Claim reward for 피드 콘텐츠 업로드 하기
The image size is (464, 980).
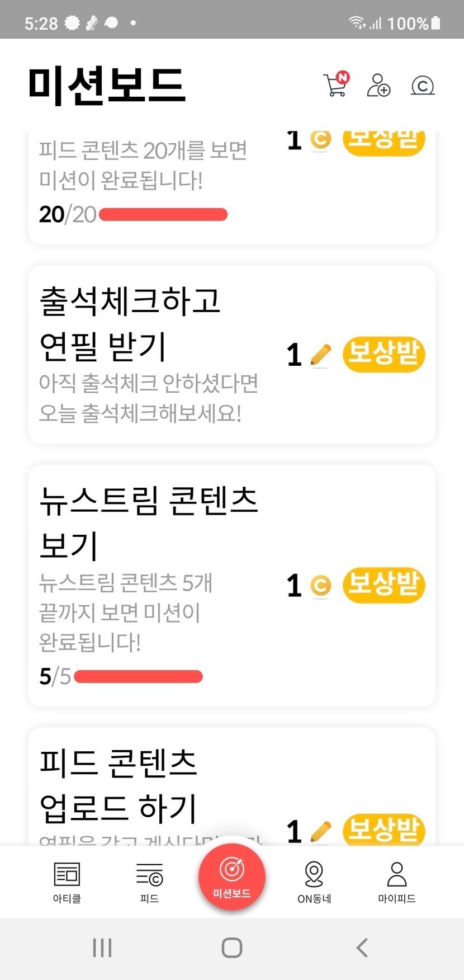coord(383,830)
